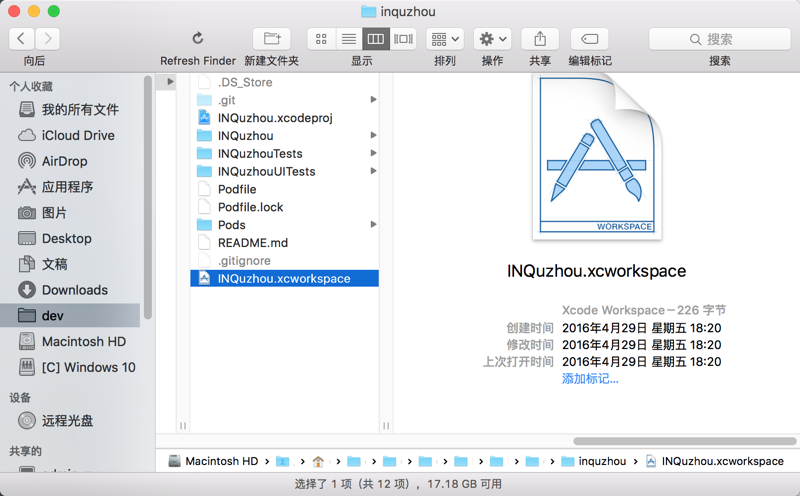Open 应用程序 in sidebar
This screenshot has height=496, width=800.
tap(70, 187)
